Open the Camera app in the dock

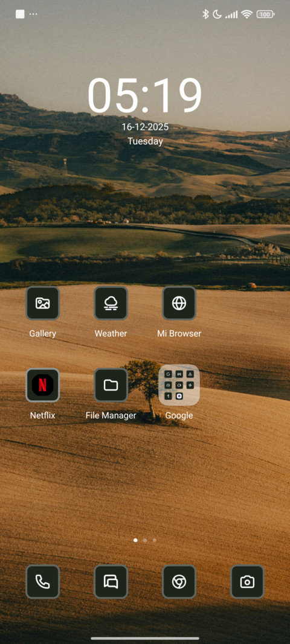[247, 582]
